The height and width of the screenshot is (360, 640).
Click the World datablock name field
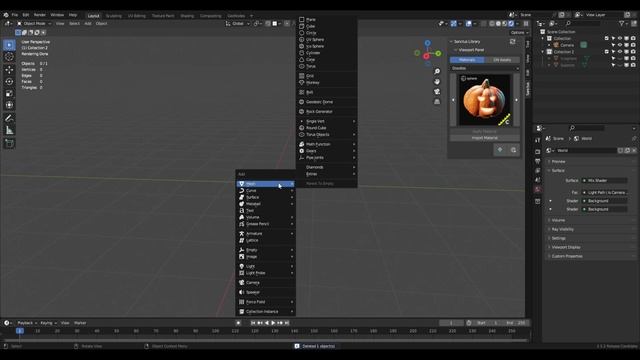(x=587, y=151)
